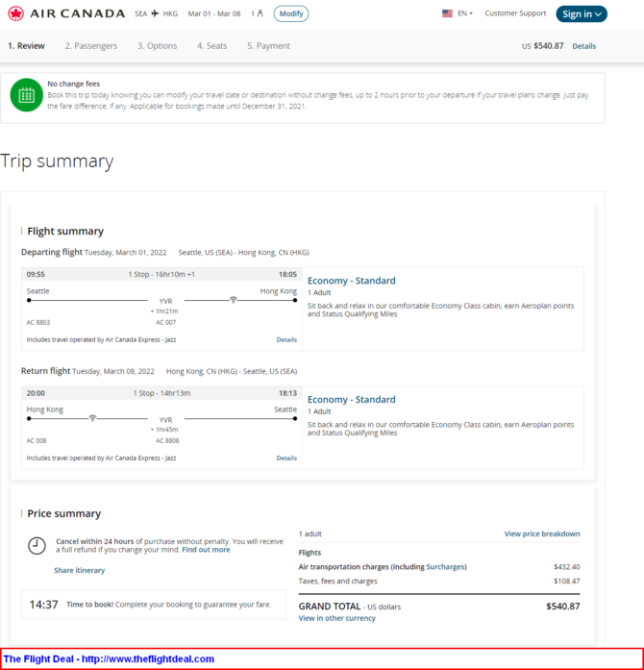Click the 1 Stop - 14hr13m label
The height and width of the screenshot is (670, 644).
(162, 393)
